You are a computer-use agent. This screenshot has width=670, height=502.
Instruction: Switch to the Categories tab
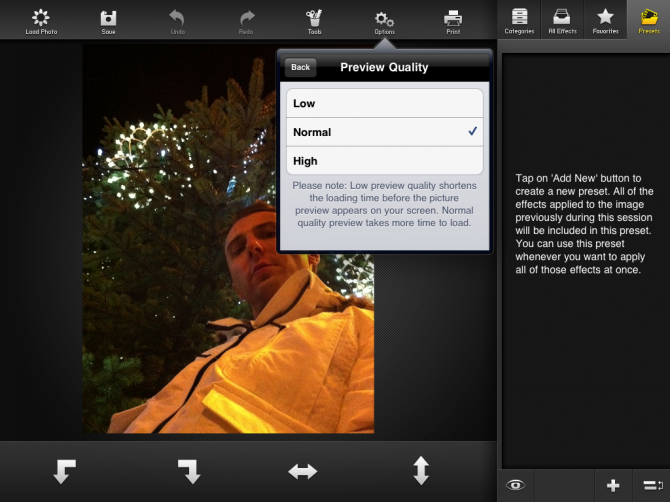tap(519, 20)
